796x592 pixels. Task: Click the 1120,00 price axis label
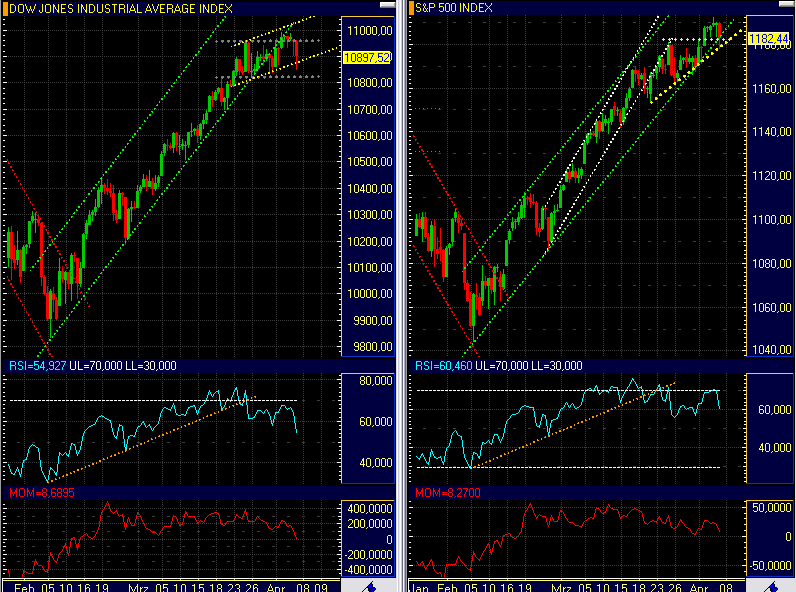tap(772, 175)
